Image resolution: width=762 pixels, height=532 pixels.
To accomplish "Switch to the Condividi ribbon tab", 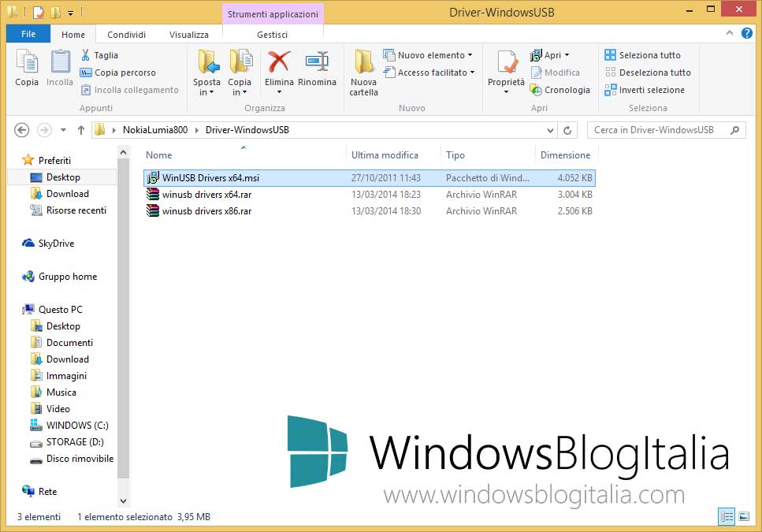I will point(126,35).
